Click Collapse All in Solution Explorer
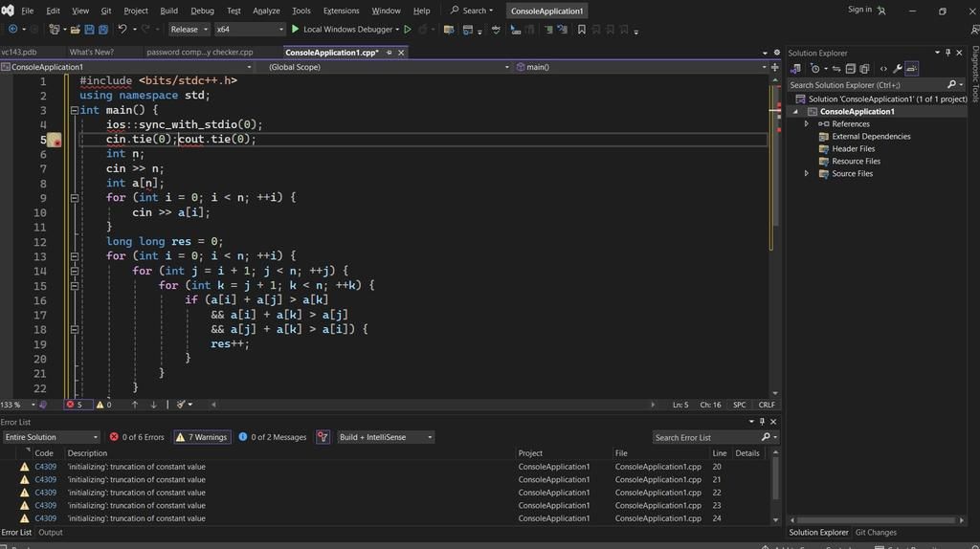Screen dimensions: 980x549 (x=851, y=69)
